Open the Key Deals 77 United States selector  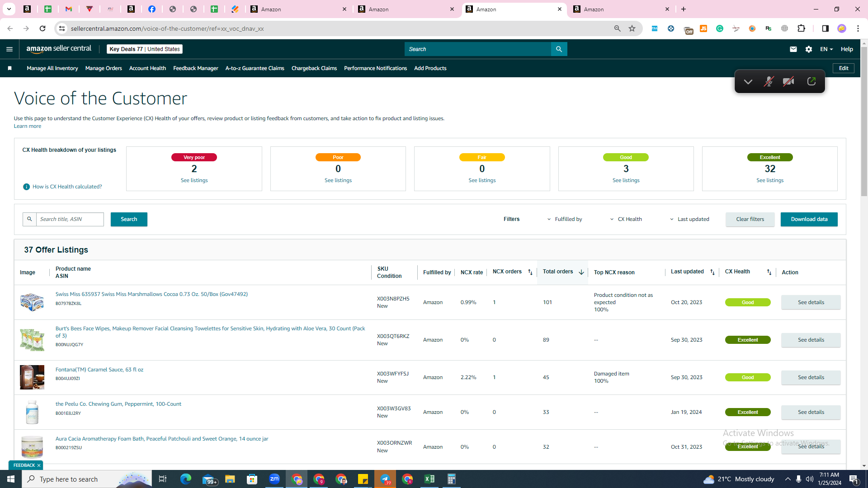(145, 49)
